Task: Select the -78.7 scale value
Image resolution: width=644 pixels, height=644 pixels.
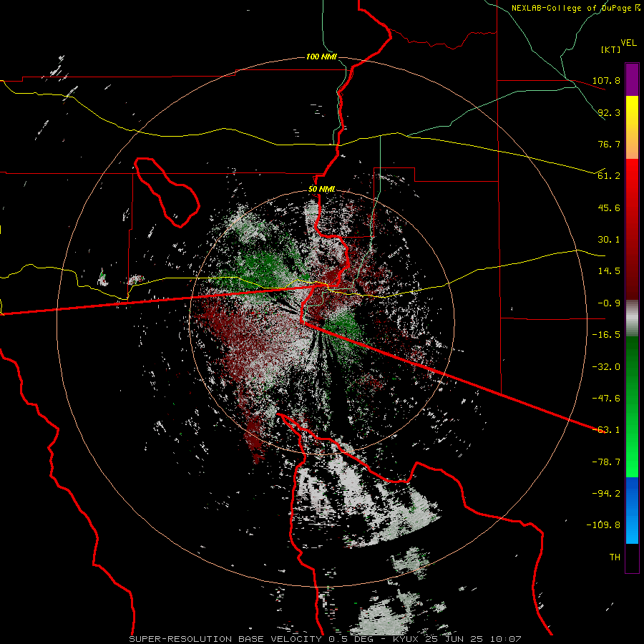Action: [x=606, y=462]
